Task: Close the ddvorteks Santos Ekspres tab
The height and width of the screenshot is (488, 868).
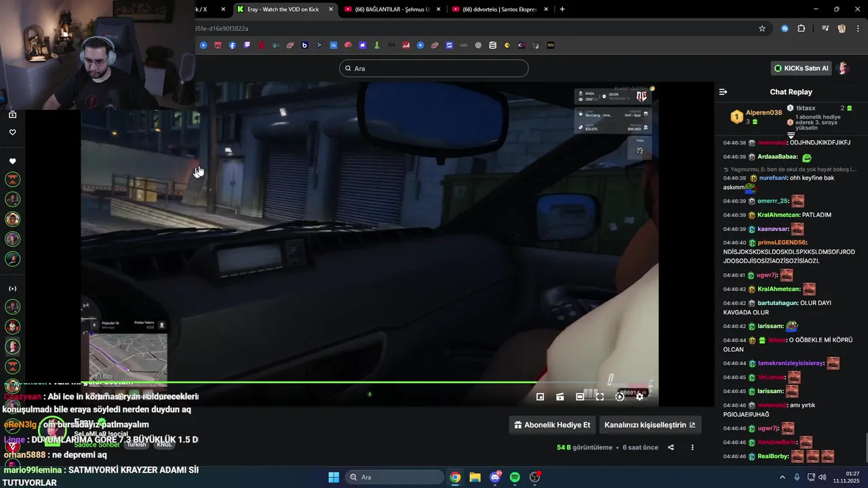Action: (547, 9)
